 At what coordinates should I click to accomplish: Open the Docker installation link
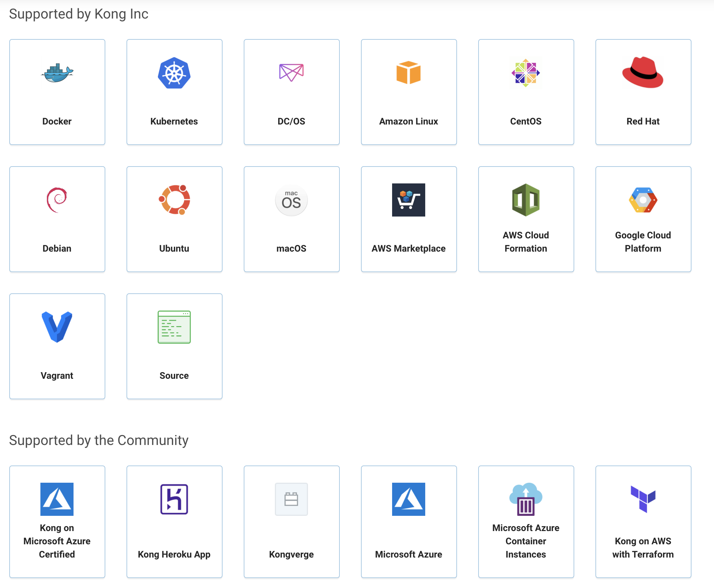pyautogui.click(x=57, y=121)
